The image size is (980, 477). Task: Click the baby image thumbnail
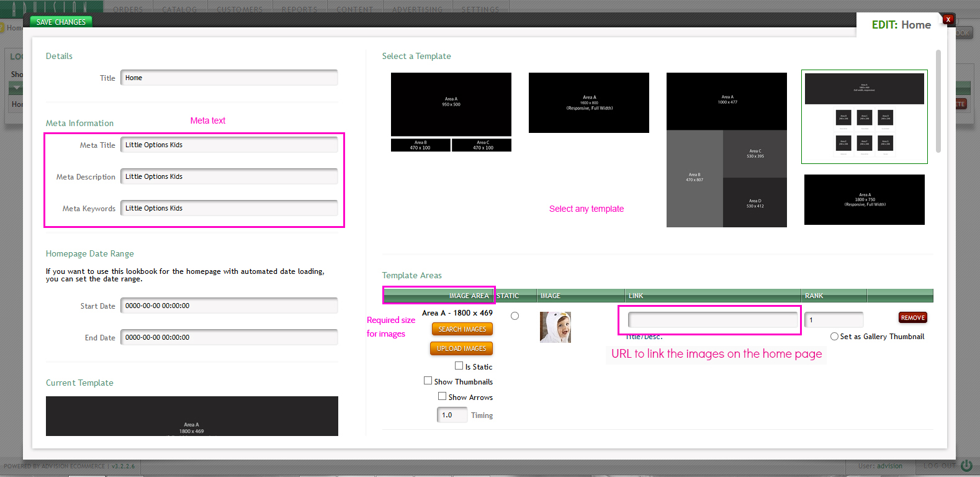[555, 327]
